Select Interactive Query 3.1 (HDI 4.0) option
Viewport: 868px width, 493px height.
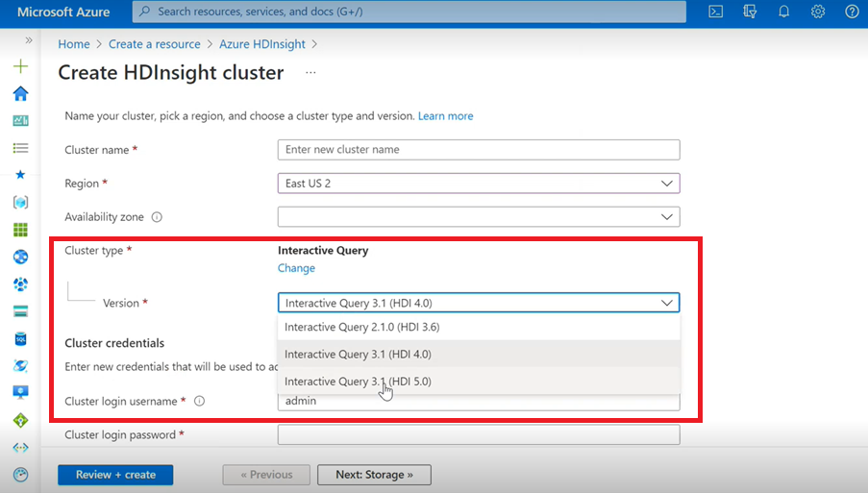point(479,354)
